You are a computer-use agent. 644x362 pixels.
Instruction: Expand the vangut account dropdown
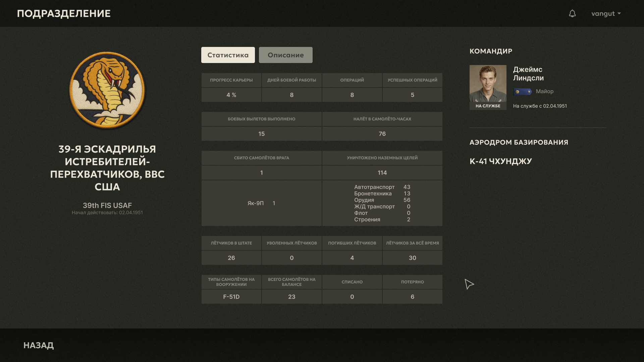606,13
